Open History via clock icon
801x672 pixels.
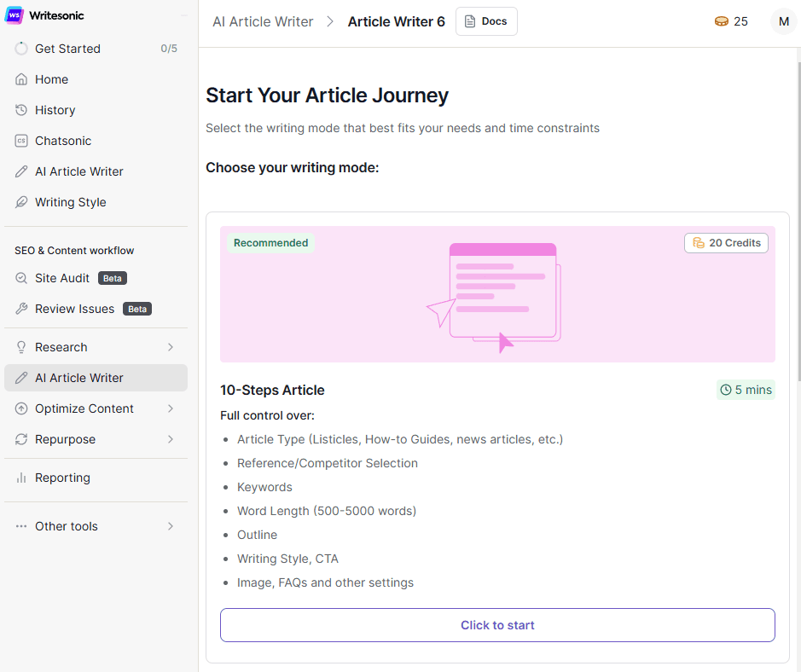[21, 110]
